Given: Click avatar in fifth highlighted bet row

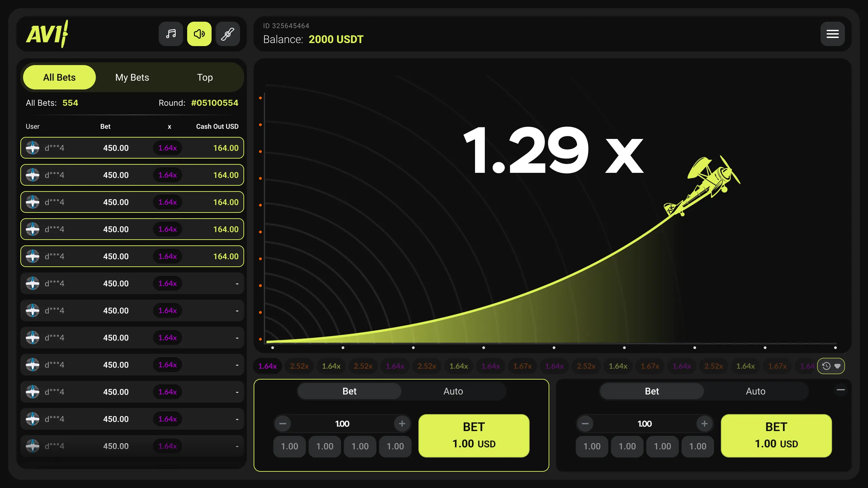Looking at the screenshot, I should coord(33,256).
